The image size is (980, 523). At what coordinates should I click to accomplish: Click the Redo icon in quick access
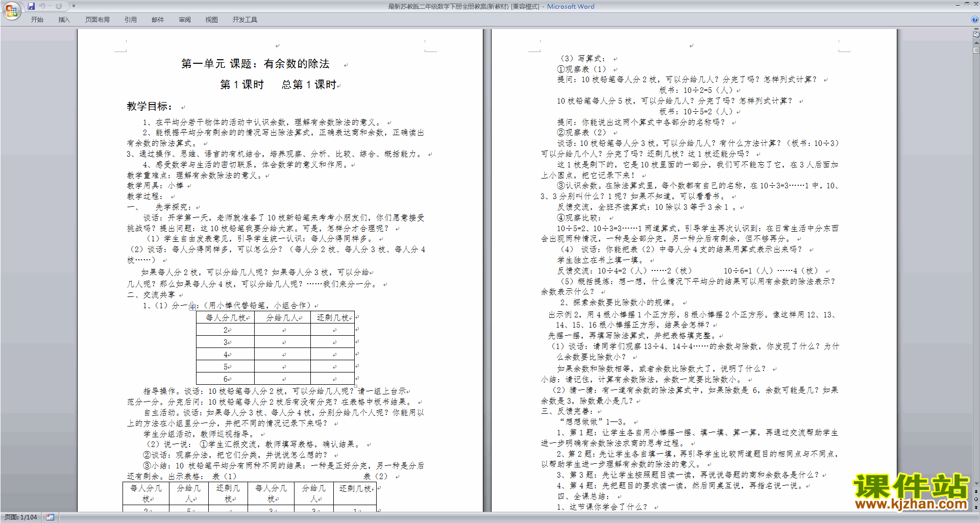point(59,6)
